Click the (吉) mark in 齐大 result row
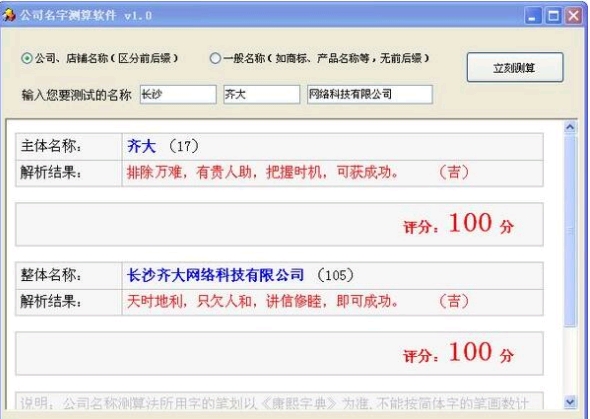 tap(454, 173)
